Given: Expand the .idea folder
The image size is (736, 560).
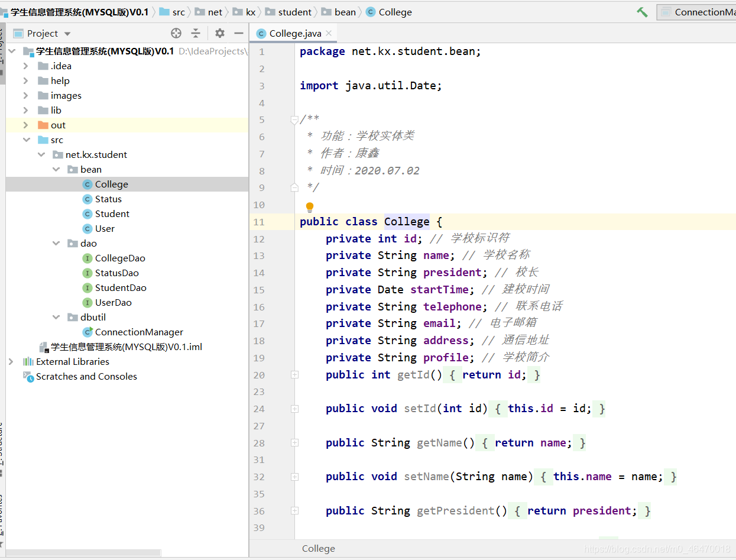Looking at the screenshot, I should 25,66.
